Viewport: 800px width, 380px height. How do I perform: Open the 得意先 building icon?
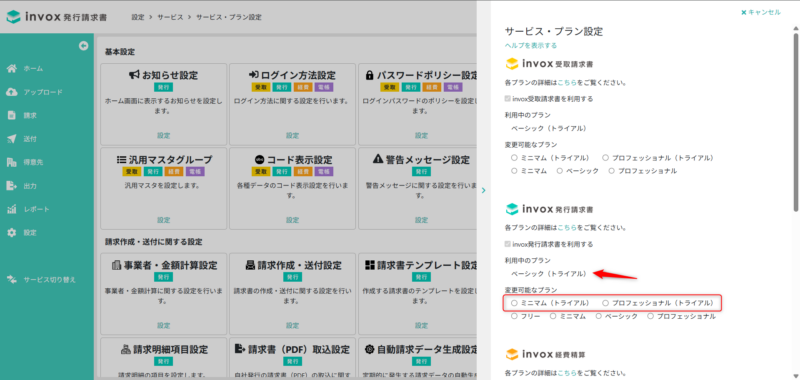click(11, 162)
